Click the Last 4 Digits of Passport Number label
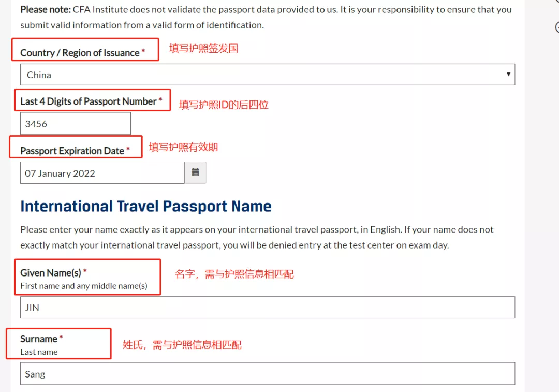Viewport: 559px width, 392px height. tap(91, 101)
